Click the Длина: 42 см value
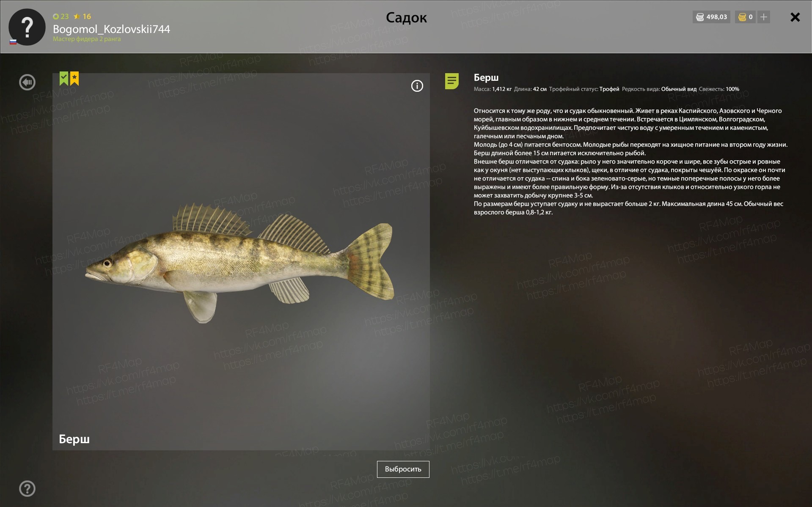Screen dimensions: 812x507 (x=530, y=89)
